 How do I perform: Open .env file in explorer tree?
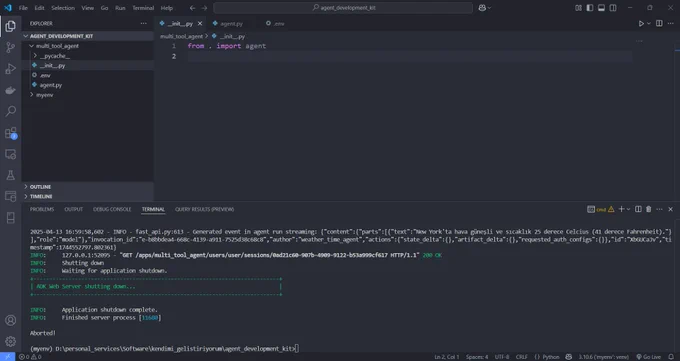[88, 75]
